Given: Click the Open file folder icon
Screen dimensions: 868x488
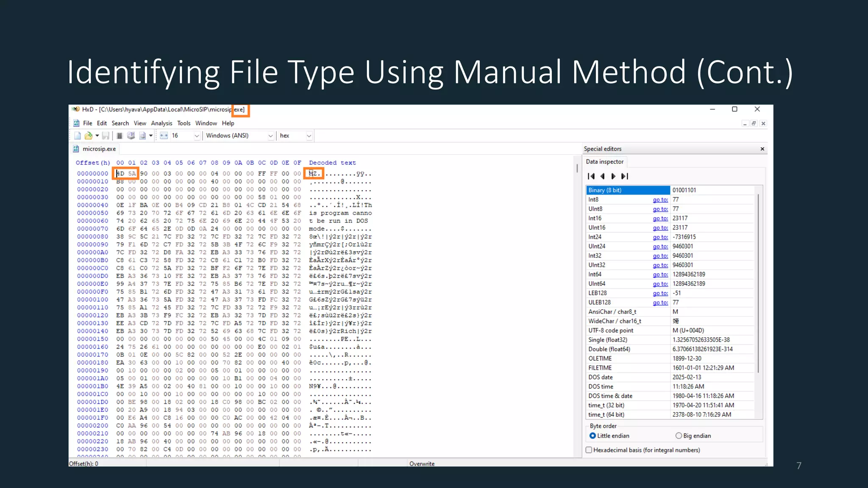Looking at the screenshot, I should pyautogui.click(x=88, y=136).
